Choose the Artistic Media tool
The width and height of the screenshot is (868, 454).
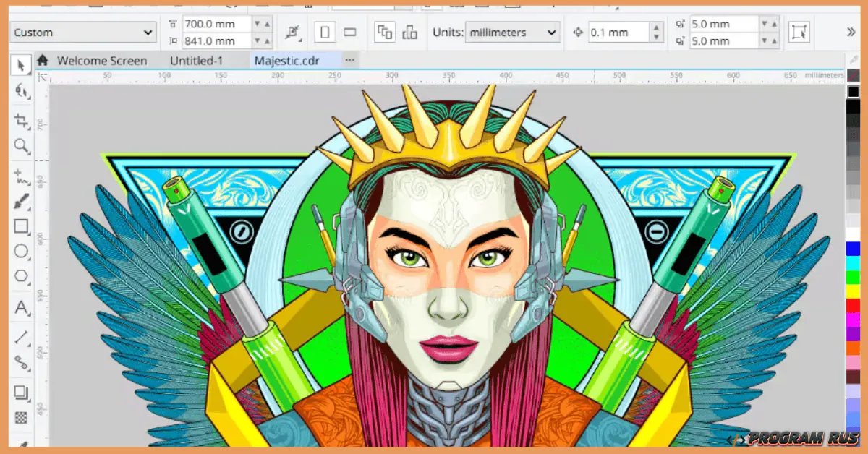pyautogui.click(x=22, y=200)
